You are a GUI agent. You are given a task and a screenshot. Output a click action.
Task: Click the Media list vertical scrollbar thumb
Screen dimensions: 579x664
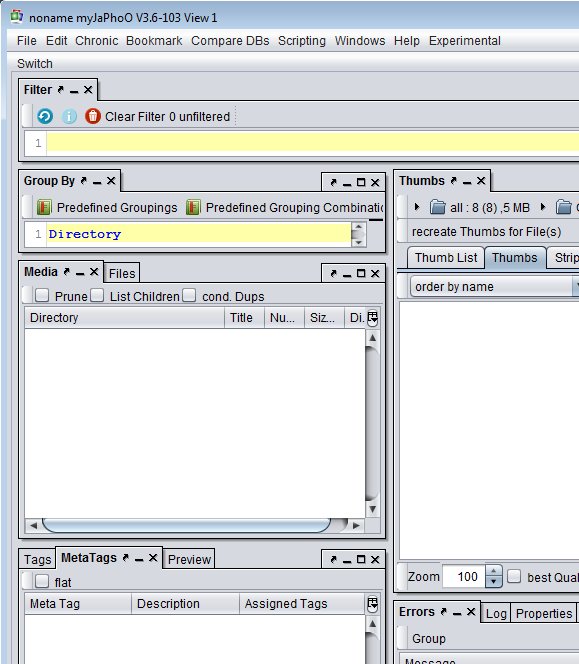tap(372, 423)
